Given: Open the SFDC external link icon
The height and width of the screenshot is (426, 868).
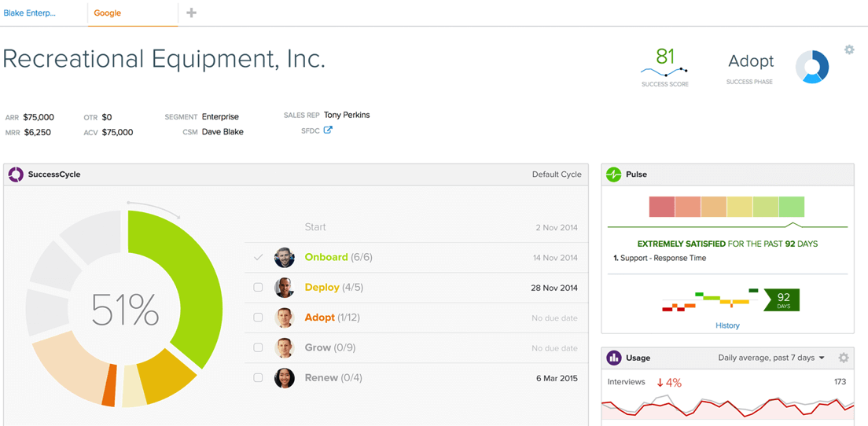Looking at the screenshot, I should 328,130.
